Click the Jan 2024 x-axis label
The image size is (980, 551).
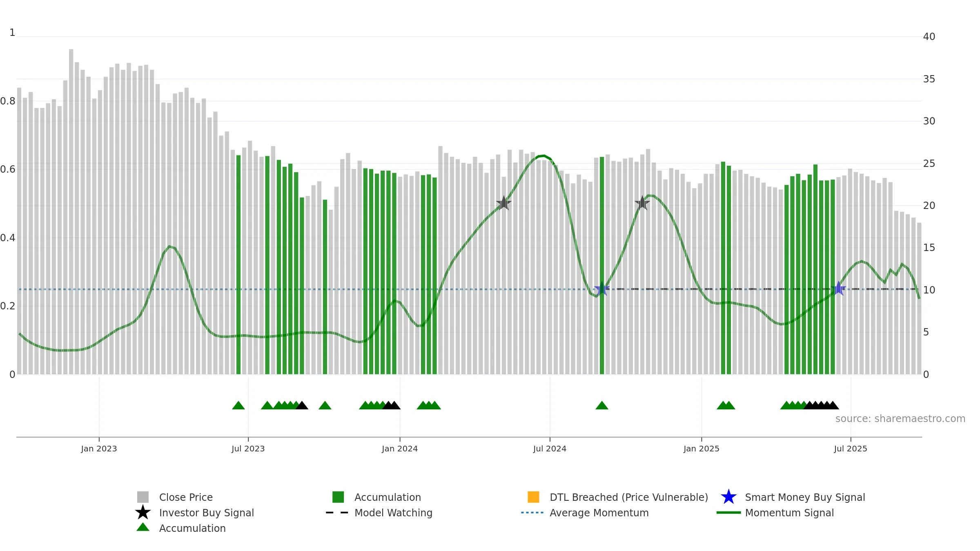400,449
